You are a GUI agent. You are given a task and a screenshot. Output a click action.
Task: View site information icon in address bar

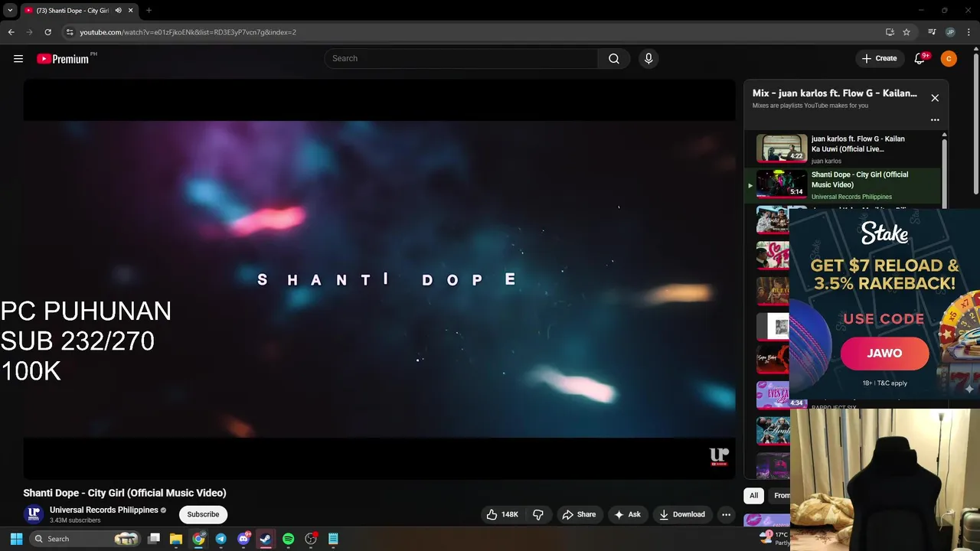(x=70, y=32)
